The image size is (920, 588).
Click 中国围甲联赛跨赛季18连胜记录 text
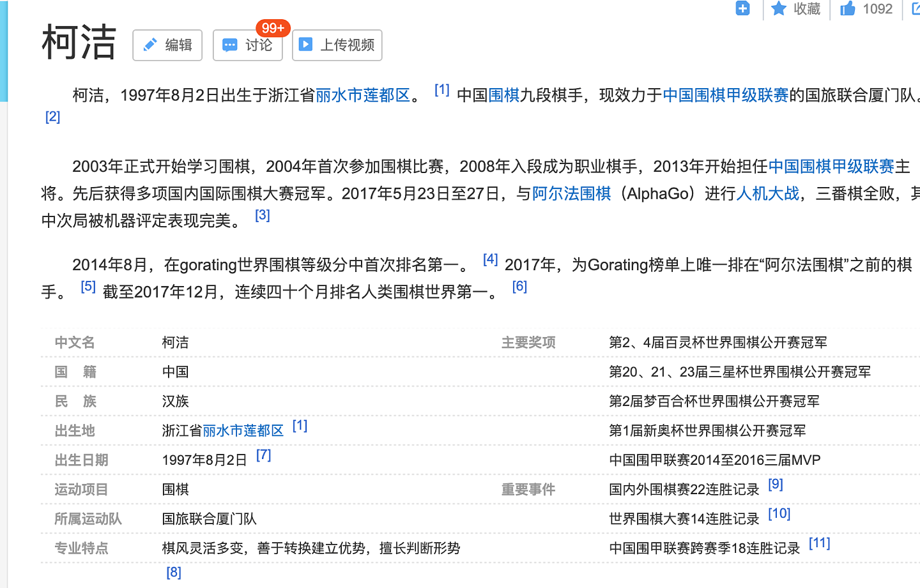click(705, 548)
